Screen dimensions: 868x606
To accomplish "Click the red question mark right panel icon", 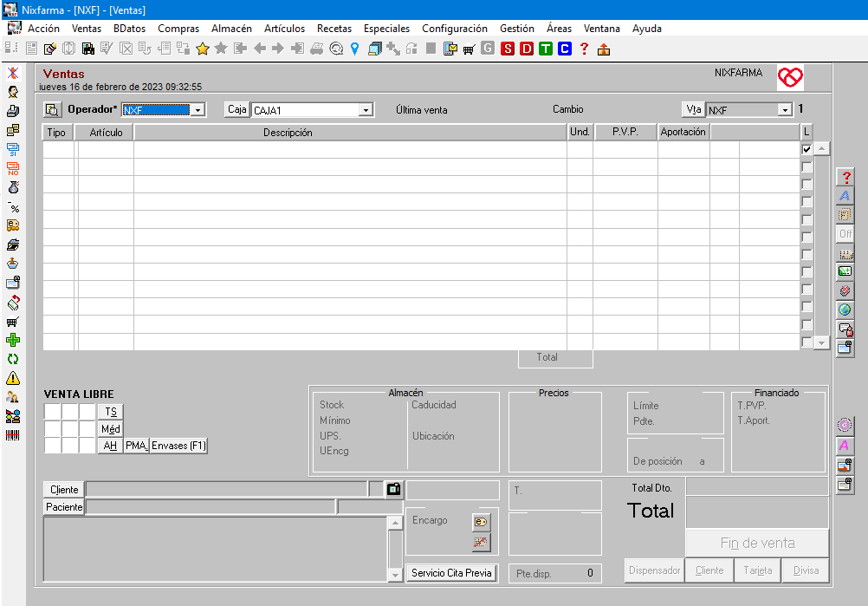I will coord(845,177).
